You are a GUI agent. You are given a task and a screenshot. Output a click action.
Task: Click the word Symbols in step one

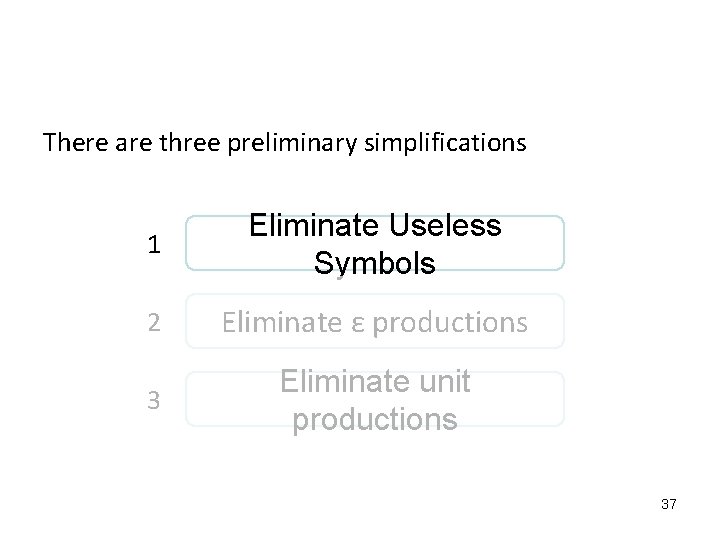tap(374, 263)
